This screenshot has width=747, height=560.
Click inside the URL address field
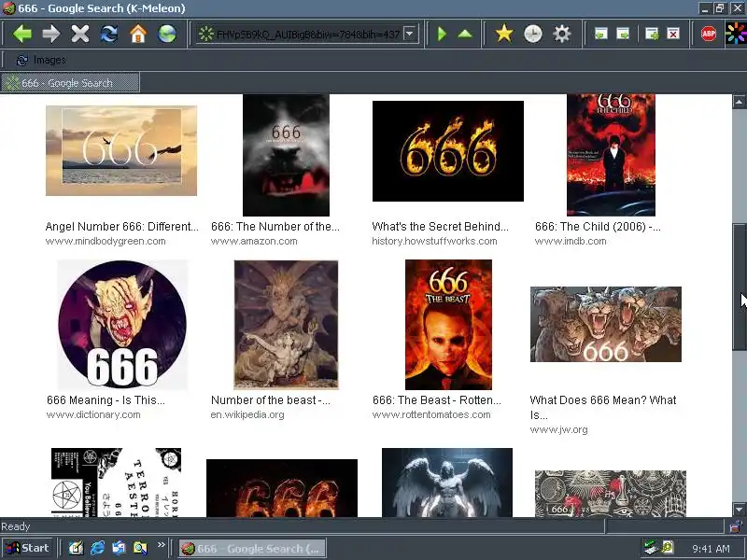click(x=307, y=34)
